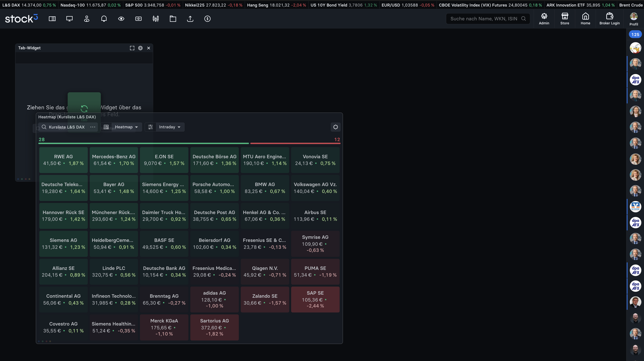Select the RWE AG heatmap tile
Screen dimensions: 644x361
pyautogui.click(x=63, y=160)
